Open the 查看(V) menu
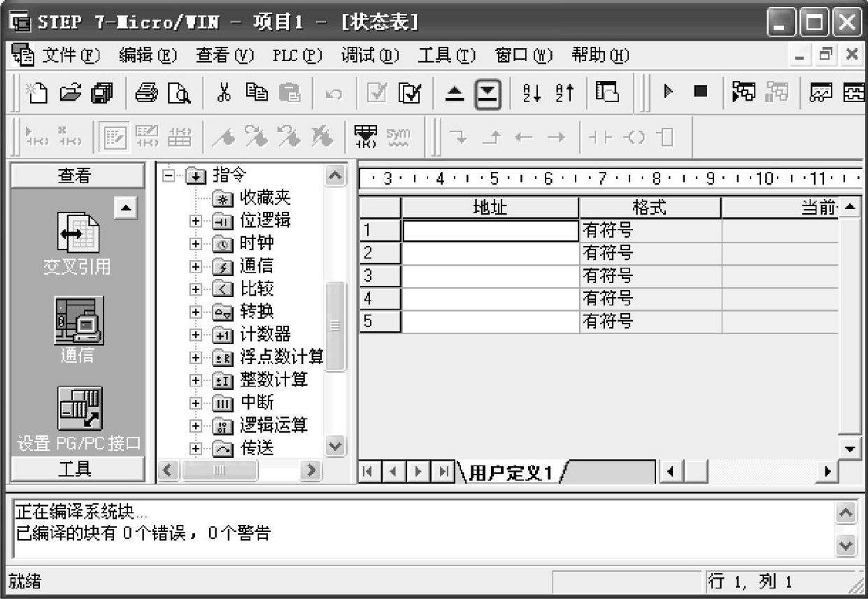This screenshot has height=599, width=868. click(225, 55)
